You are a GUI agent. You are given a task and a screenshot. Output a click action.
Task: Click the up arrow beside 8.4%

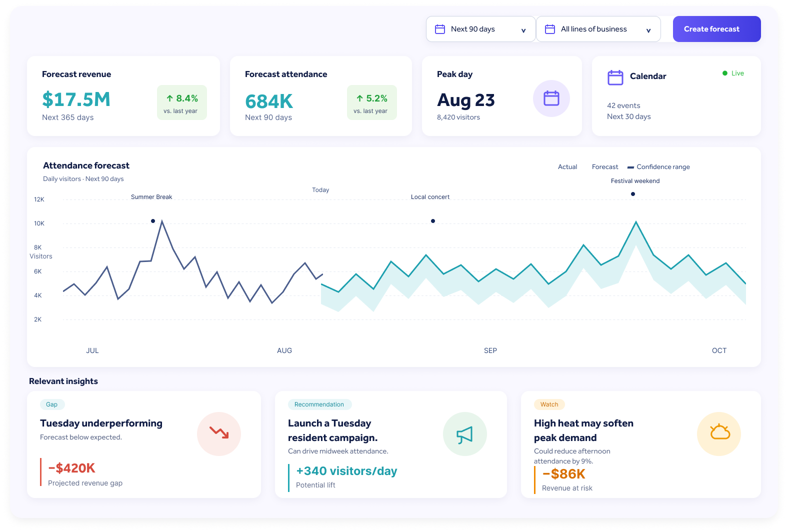(x=170, y=98)
